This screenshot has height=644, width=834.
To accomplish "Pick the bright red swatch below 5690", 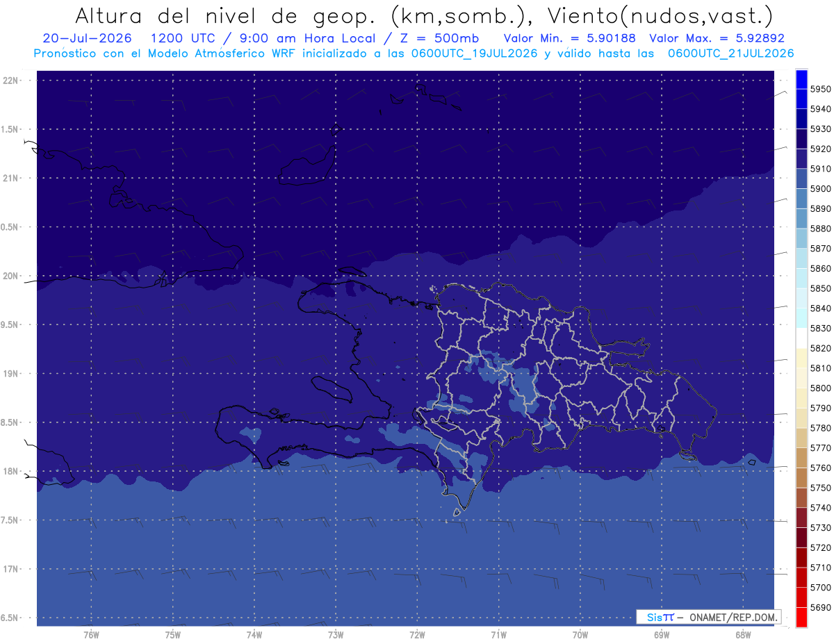I will click(801, 617).
